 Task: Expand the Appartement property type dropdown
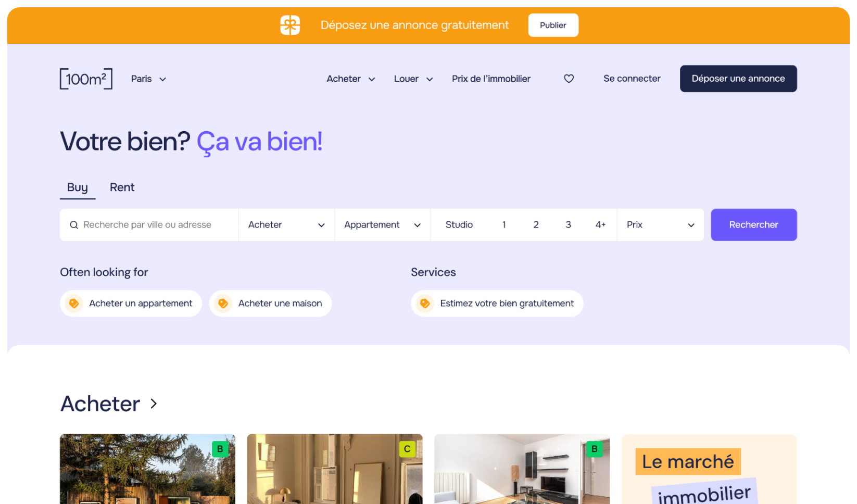tap(382, 224)
